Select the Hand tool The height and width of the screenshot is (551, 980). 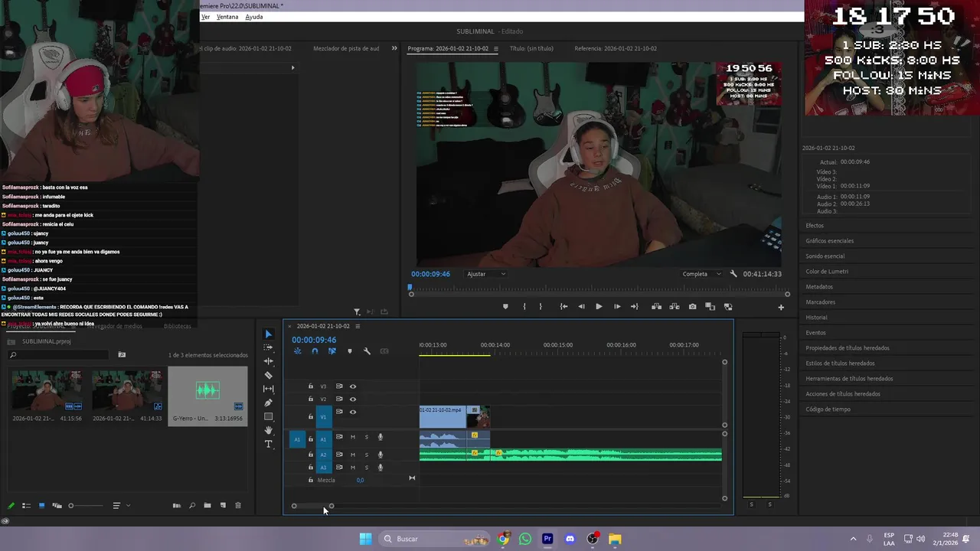268,430
